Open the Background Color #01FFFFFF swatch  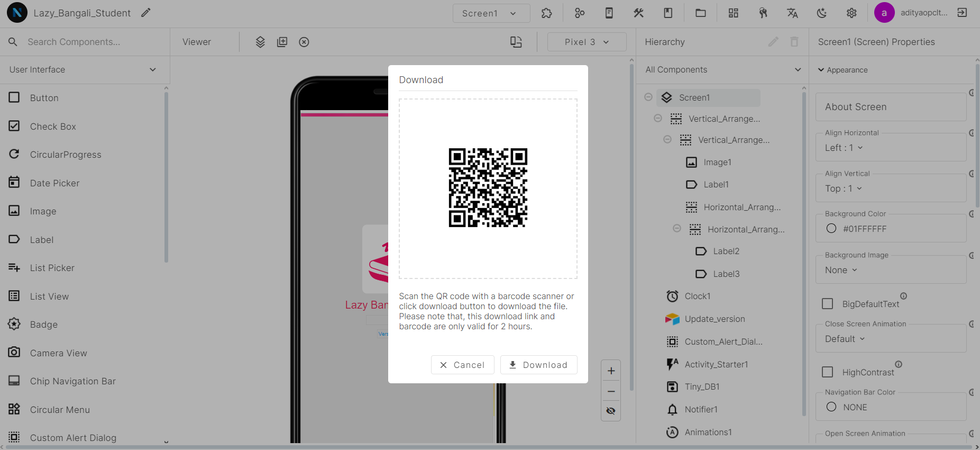click(x=831, y=228)
